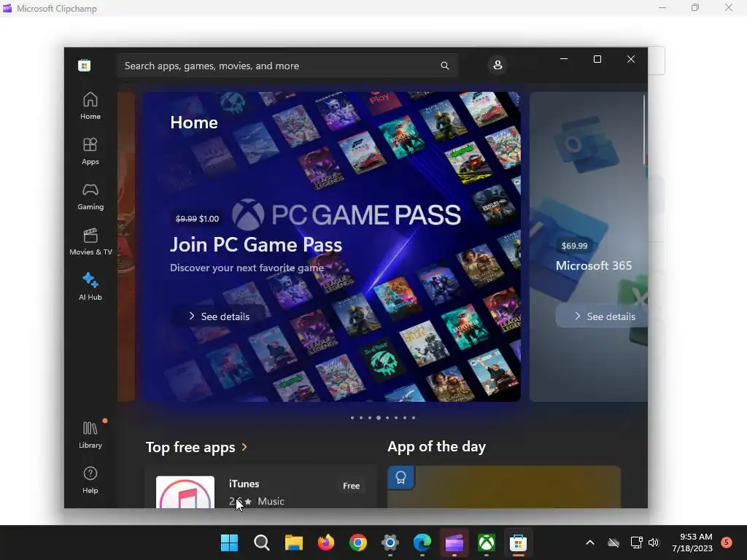This screenshot has height=560, width=747.
Task: Open Settings from the taskbar
Action: [390, 542]
